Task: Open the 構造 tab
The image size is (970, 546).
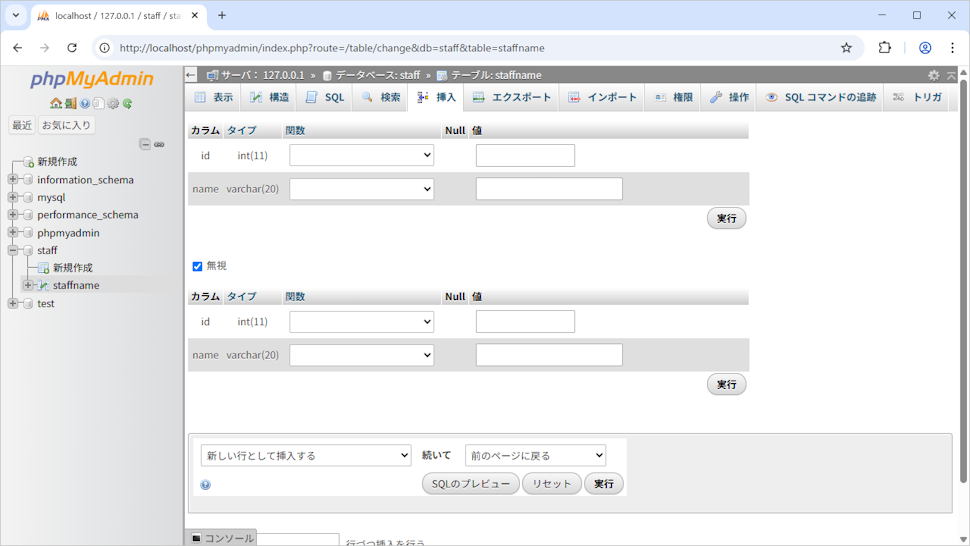Action: click(x=269, y=97)
